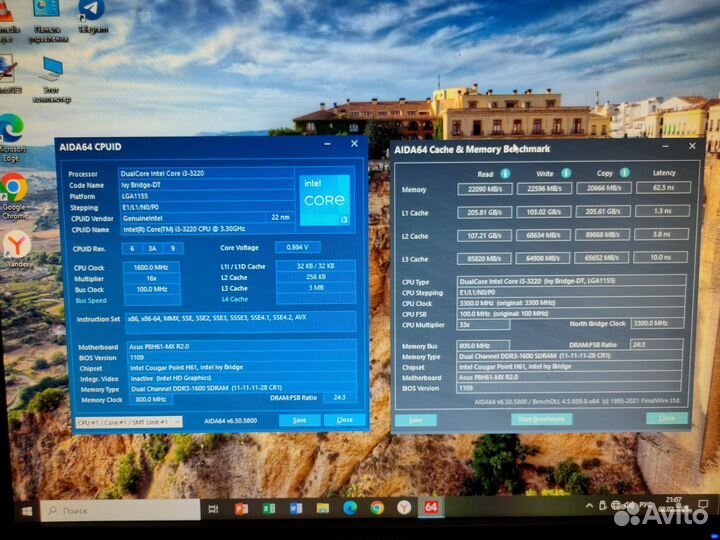Click the Read info icon
The height and width of the screenshot is (540, 720).
[506, 173]
